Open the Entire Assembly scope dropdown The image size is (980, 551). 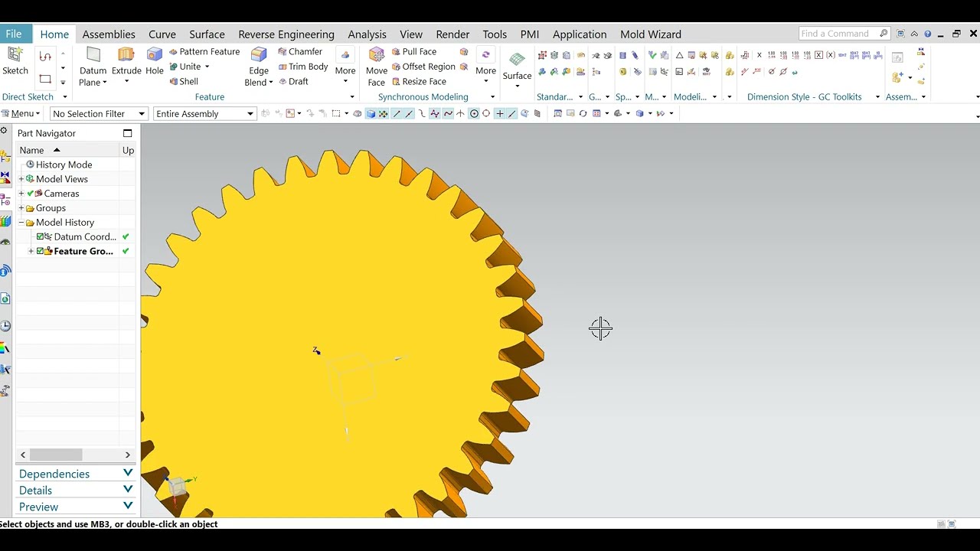(x=204, y=114)
